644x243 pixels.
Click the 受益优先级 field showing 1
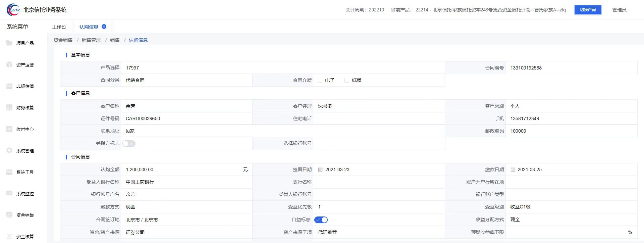379,207
